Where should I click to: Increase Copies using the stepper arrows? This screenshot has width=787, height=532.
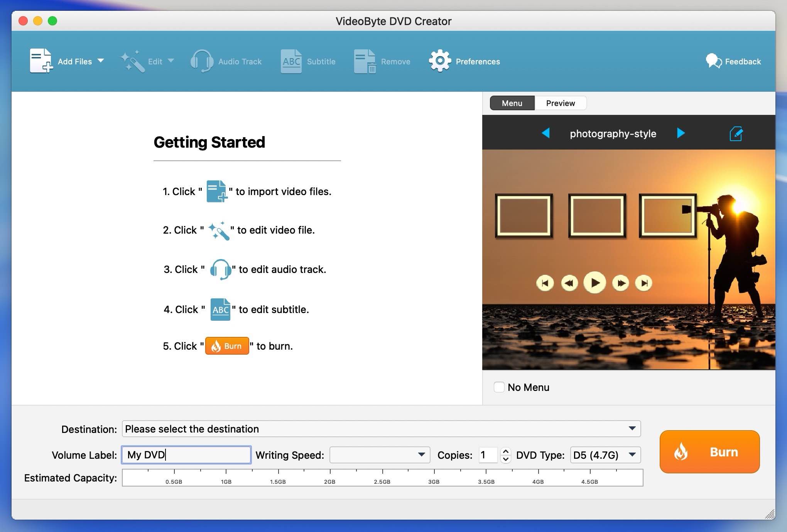pyautogui.click(x=505, y=452)
